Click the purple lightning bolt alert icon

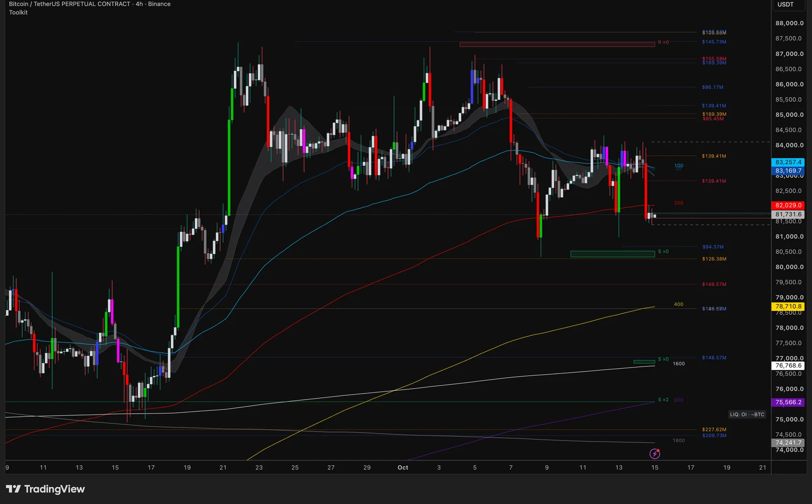coord(655,454)
